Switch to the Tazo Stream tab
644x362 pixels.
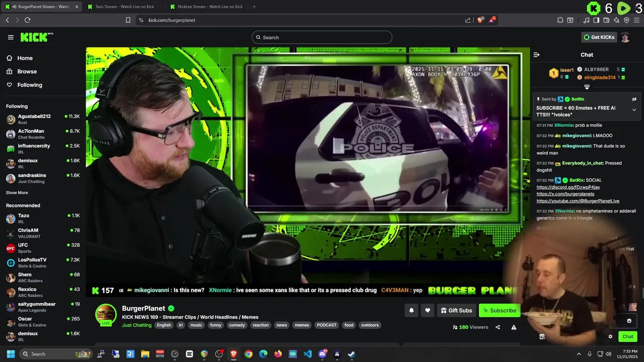124,7
